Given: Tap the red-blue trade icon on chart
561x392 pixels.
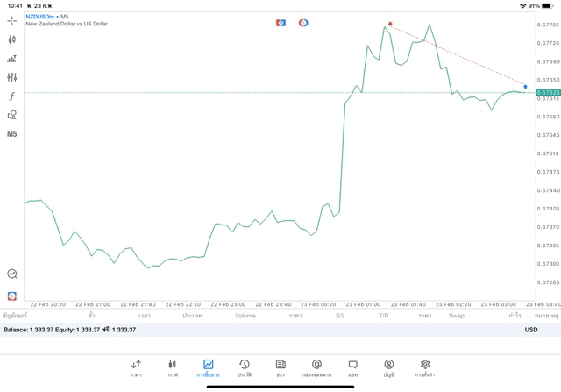Looking at the screenshot, I should tap(280, 23).
